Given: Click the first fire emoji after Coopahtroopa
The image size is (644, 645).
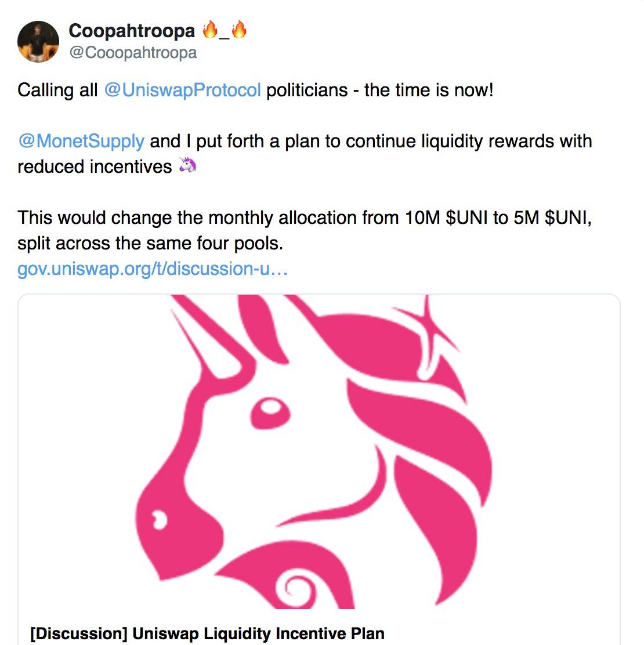Looking at the screenshot, I should coord(209,30).
